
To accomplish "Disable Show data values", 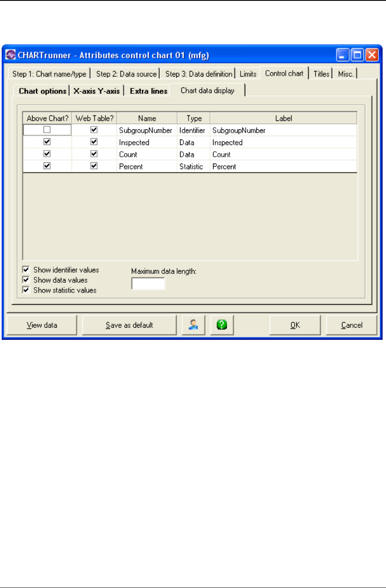I will (x=26, y=280).
